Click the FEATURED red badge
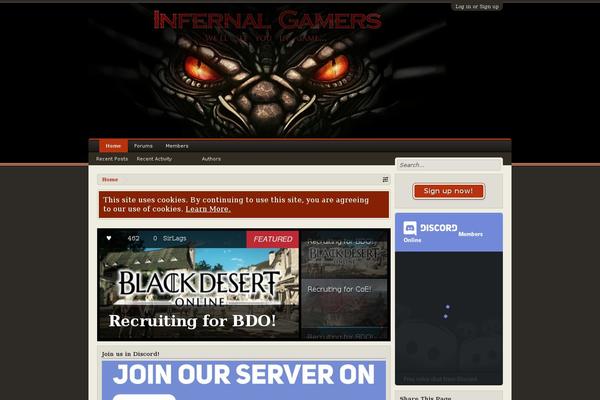 point(272,239)
